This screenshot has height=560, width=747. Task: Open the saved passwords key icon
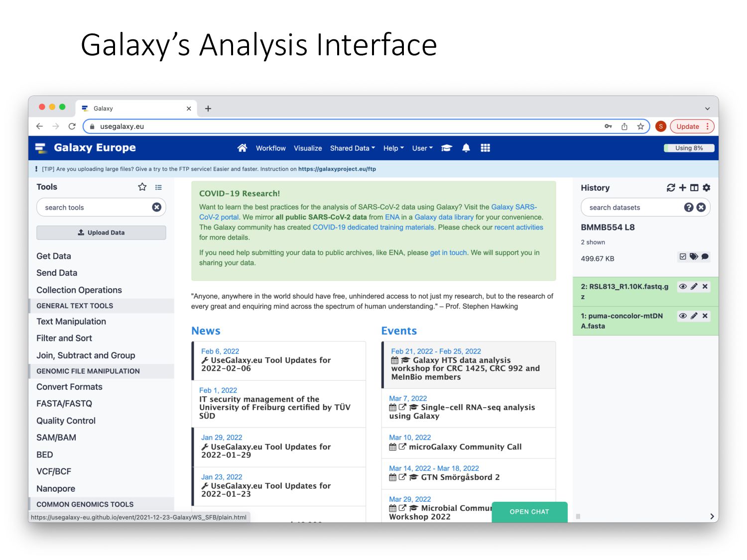[x=608, y=126]
